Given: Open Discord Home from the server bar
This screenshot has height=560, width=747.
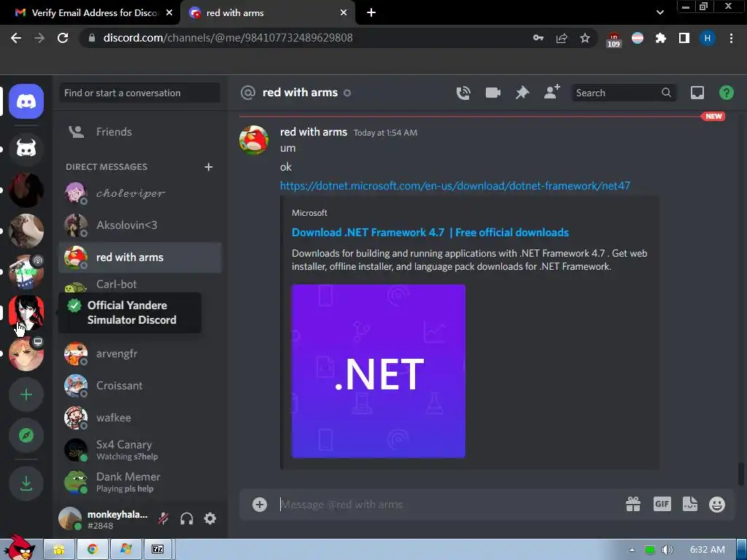Looking at the screenshot, I should pos(26,101).
